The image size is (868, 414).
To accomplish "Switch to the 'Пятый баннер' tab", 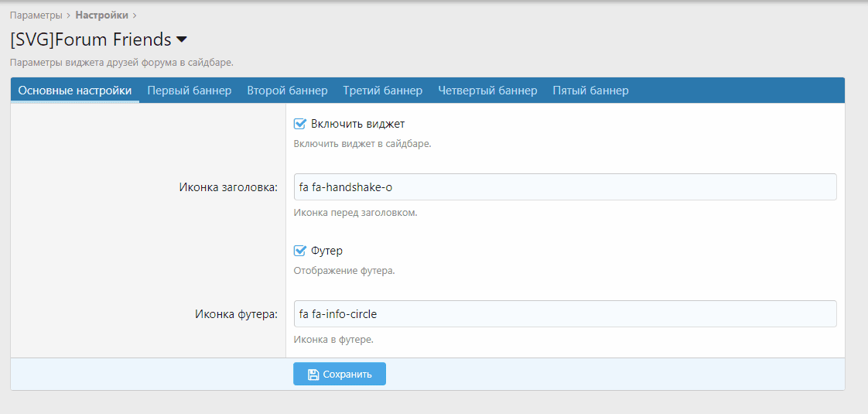I will 590,91.
